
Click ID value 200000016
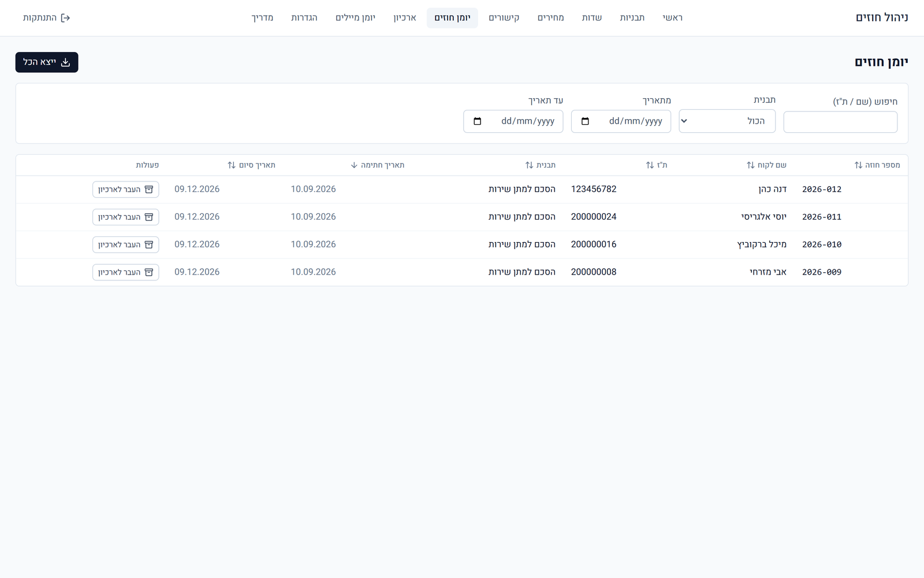tap(594, 245)
